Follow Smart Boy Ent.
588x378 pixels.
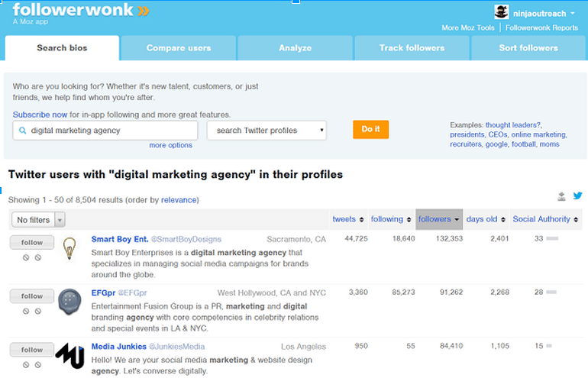[x=32, y=243]
